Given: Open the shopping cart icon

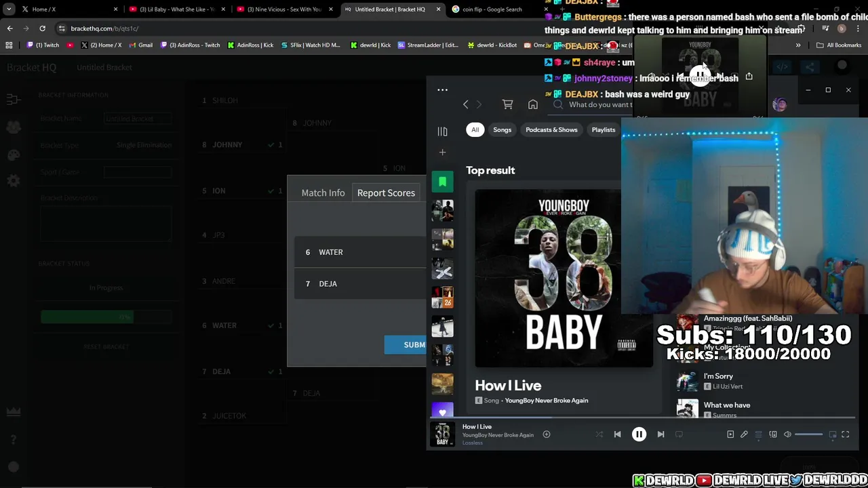Looking at the screenshot, I should tap(507, 104).
